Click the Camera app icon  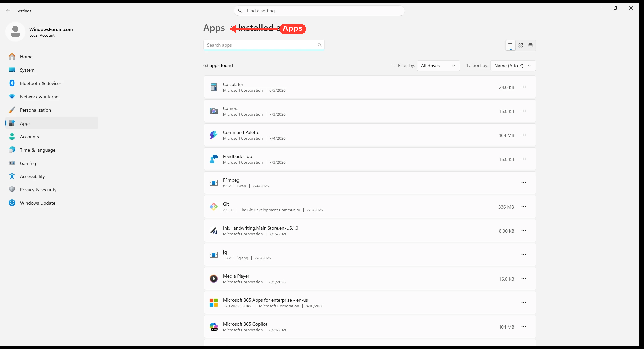214,111
